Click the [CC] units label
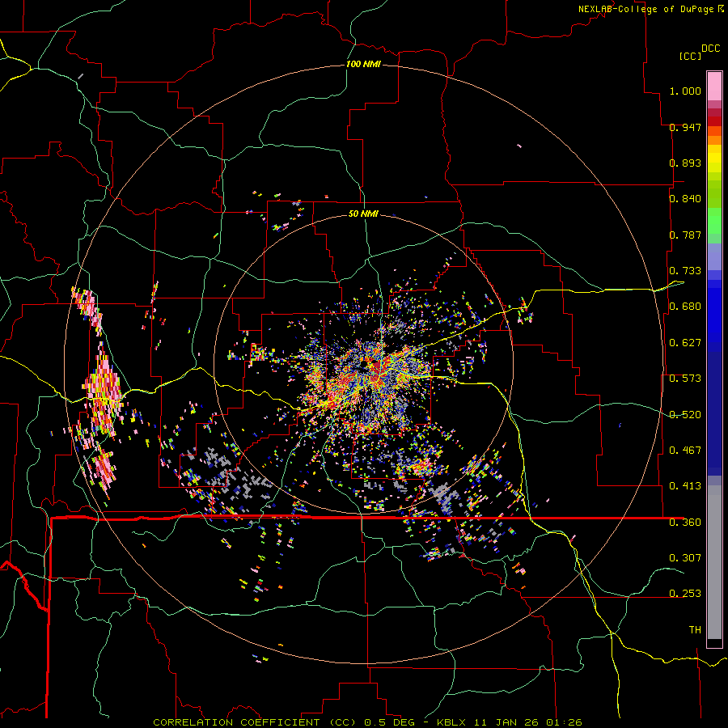This screenshot has width=728, height=728. click(x=690, y=56)
